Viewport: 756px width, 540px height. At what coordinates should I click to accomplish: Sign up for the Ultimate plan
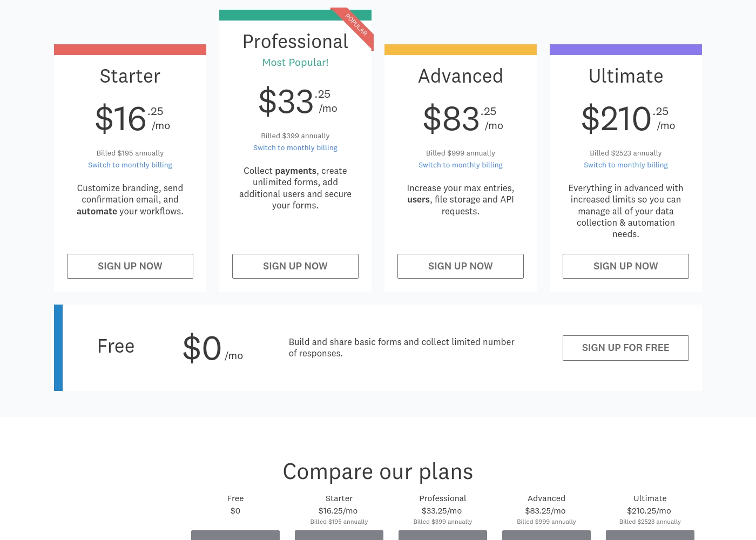(626, 266)
